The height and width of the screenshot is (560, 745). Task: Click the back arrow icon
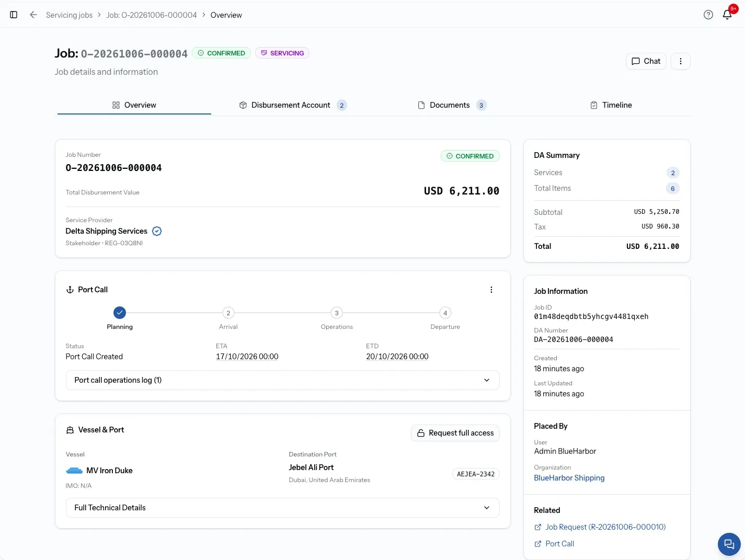tap(33, 15)
